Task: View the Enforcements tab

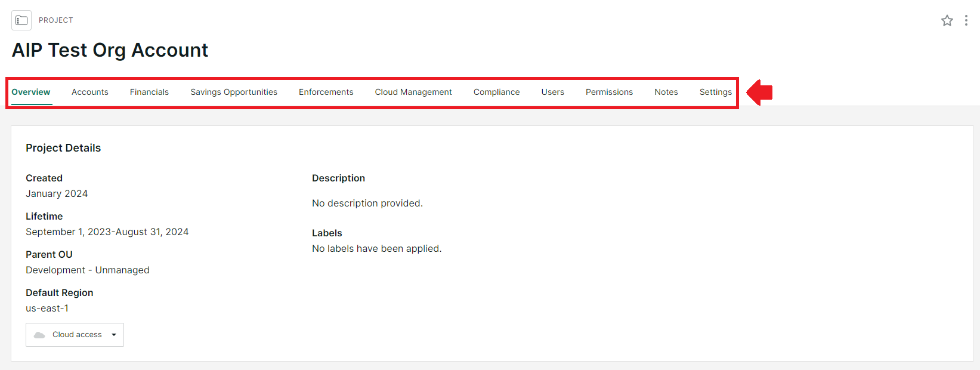Action: click(x=326, y=92)
